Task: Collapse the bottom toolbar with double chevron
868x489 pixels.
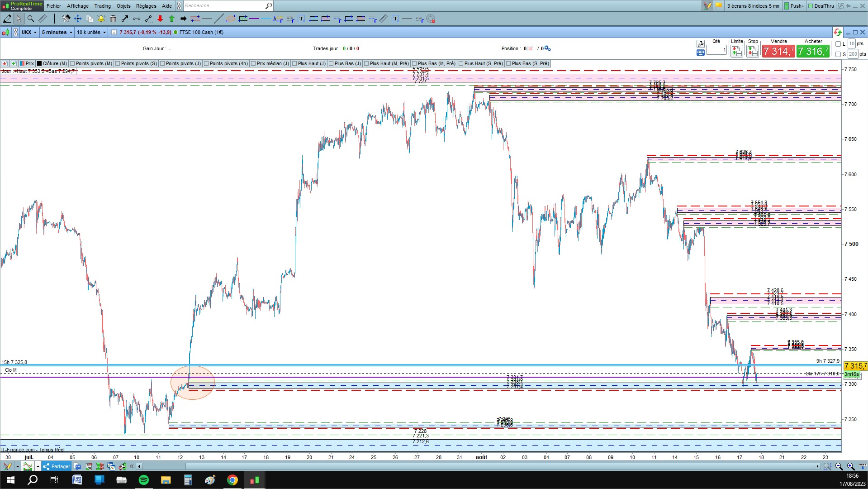Action: [132, 466]
